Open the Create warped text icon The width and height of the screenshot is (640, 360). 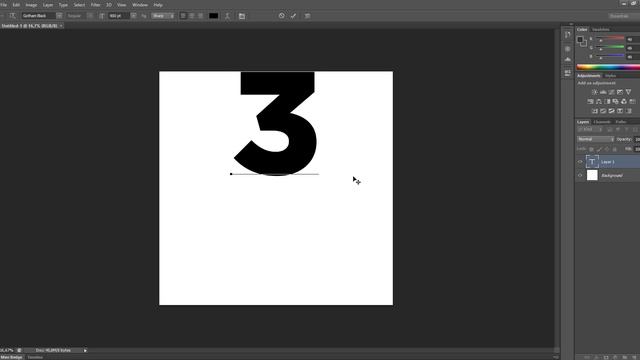point(227,16)
